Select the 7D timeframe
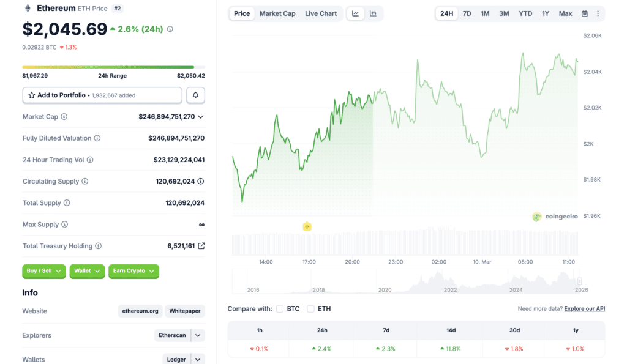 [x=467, y=13]
